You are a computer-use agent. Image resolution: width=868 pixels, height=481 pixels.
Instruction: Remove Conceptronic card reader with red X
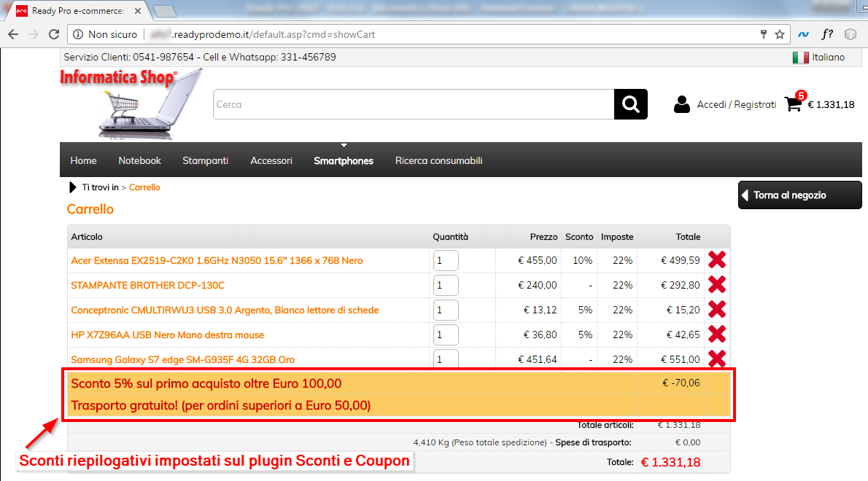point(717,310)
